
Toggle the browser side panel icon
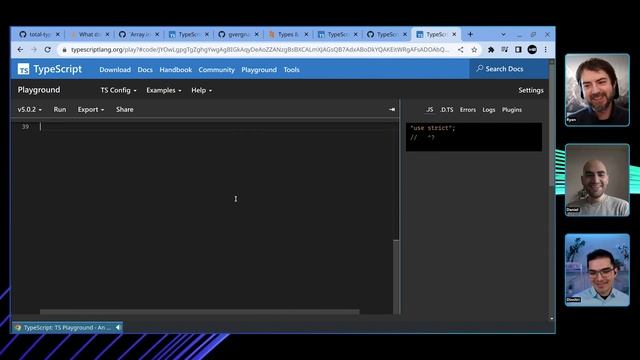click(x=518, y=50)
